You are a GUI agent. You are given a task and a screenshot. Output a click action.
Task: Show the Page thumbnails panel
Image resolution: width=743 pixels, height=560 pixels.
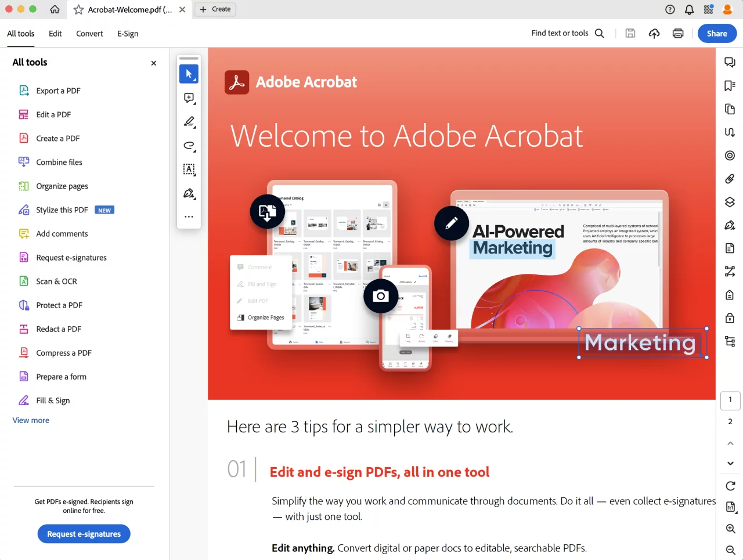(x=730, y=109)
